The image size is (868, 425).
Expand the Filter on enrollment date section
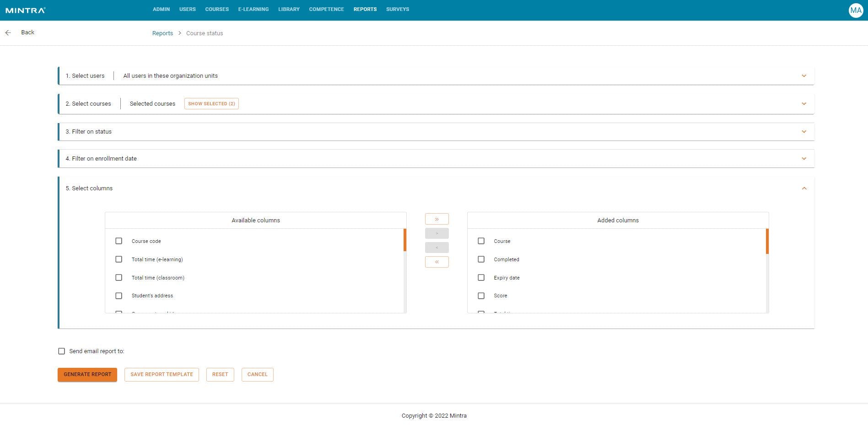pyautogui.click(x=804, y=158)
